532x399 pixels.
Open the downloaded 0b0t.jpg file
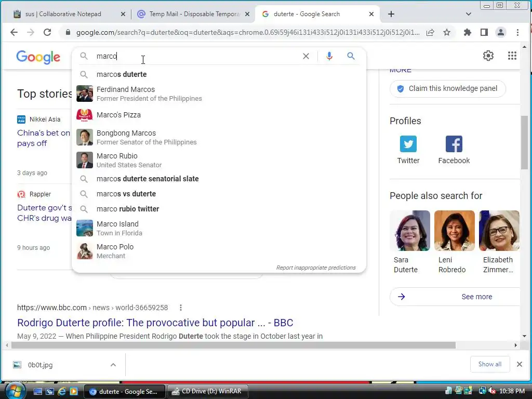click(x=40, y=365)
